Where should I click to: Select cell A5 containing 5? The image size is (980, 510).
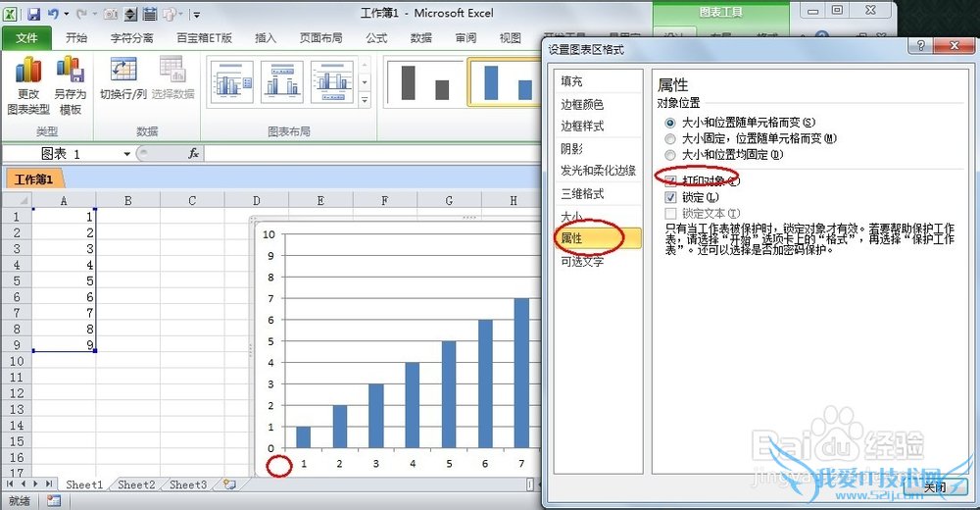point(64,280)
